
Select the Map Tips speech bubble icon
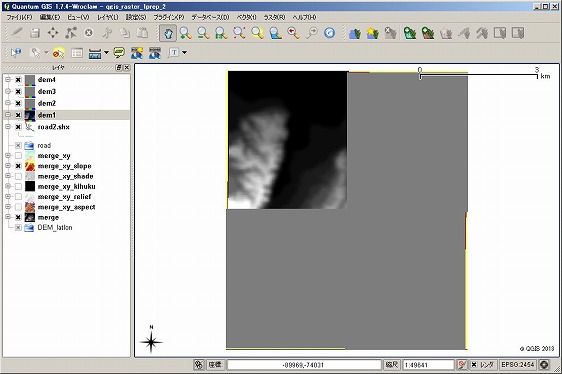119,53
